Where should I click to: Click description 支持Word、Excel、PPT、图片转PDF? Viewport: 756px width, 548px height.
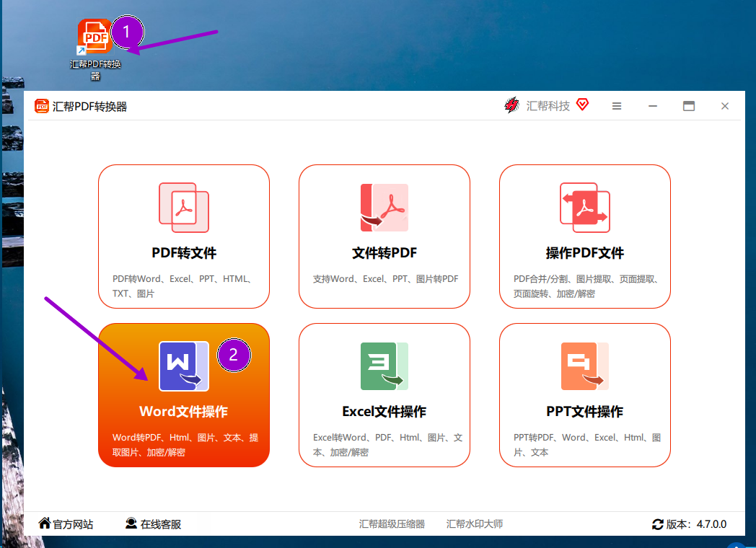pyautogui.click(x=385, y=279)
